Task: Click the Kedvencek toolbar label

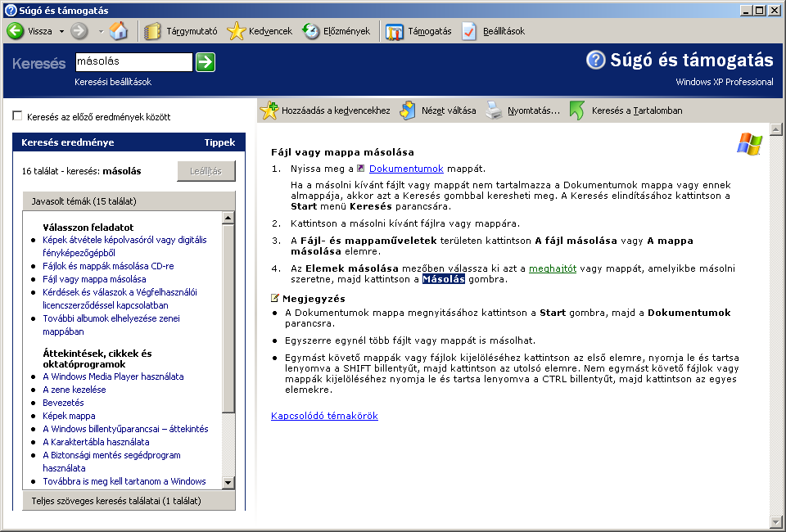Action: tap(271, 31)
